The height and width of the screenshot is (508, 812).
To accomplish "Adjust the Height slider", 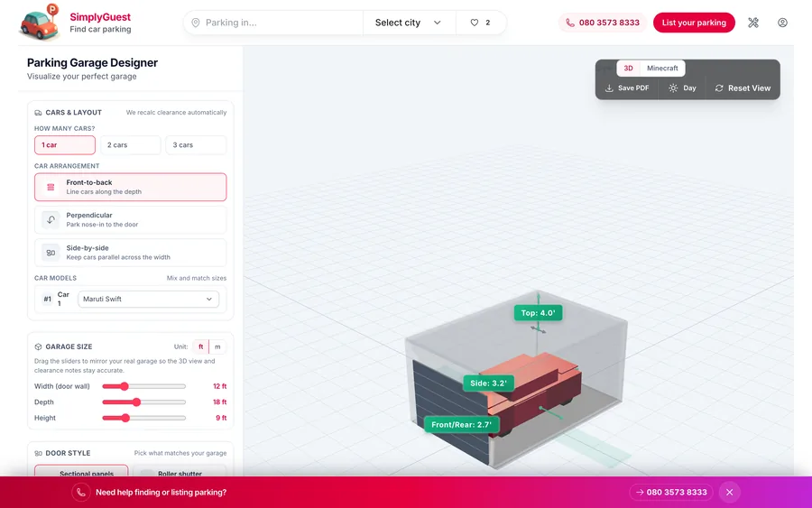I will coord(144,418).
